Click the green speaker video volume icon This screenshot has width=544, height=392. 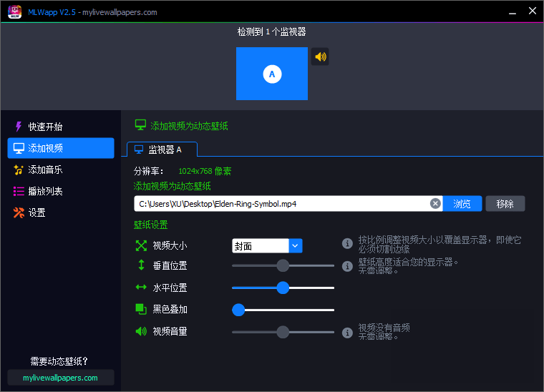141,331
